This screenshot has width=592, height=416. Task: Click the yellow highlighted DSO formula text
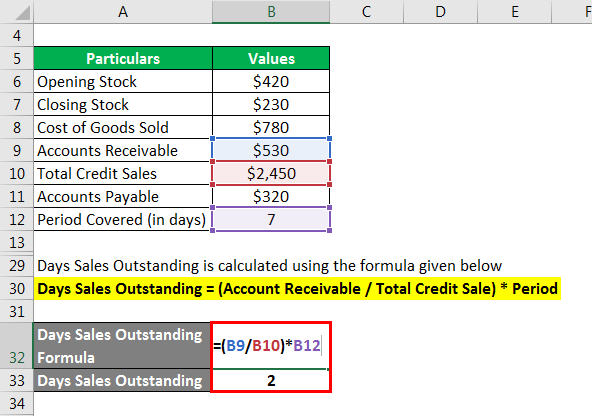tap(298, 289)
